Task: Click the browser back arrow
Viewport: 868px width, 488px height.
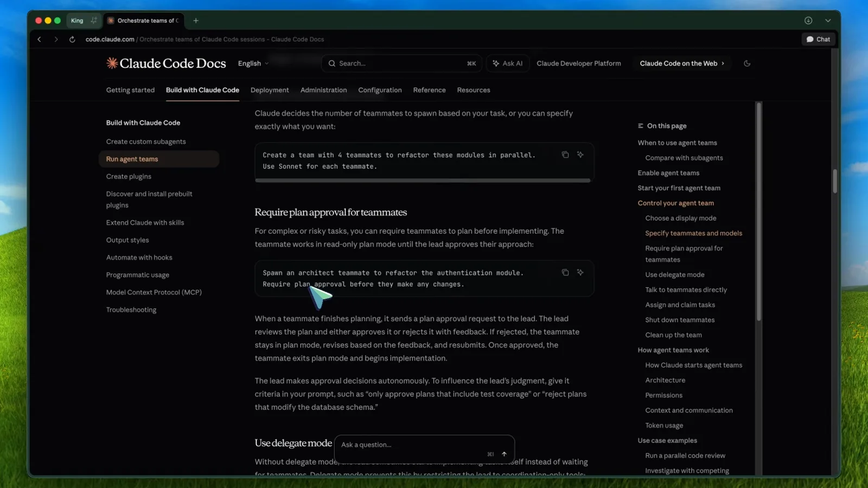Action: (39, 39)
